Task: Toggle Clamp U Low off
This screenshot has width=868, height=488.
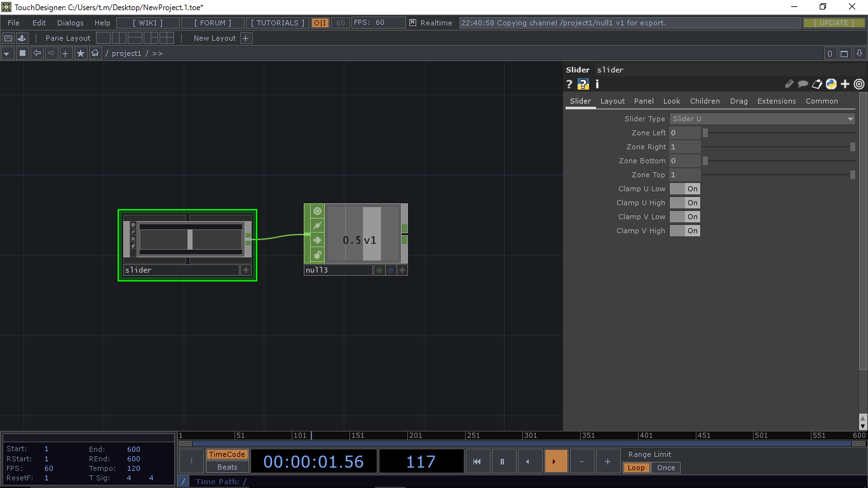Action: 685,188
